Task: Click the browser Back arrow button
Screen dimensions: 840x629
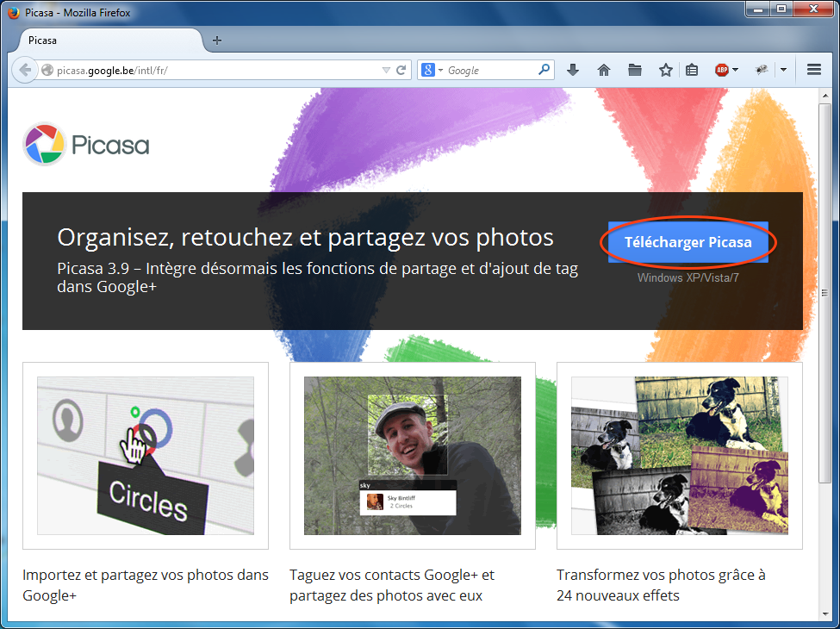Action: (x=25, y=70)
